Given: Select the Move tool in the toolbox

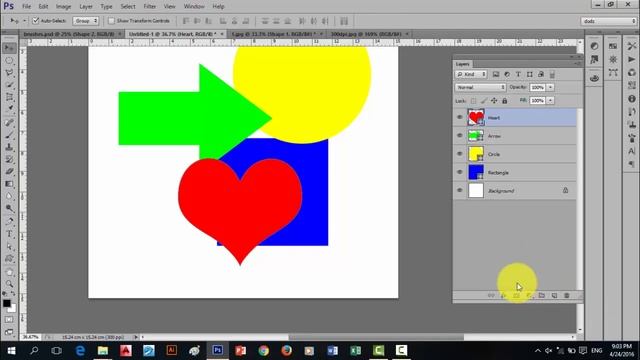Looking at the screenshot, I should [x=9, y=48].
